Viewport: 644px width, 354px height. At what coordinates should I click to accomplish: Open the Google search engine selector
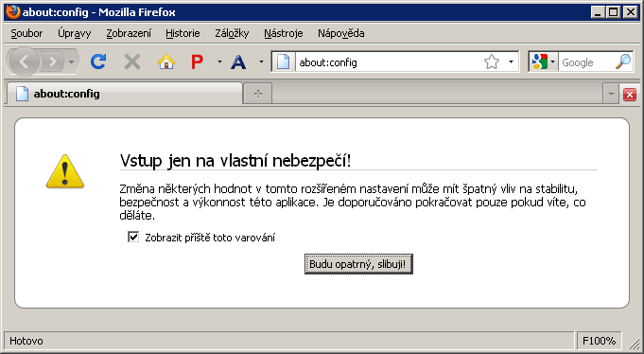[543, 62]
